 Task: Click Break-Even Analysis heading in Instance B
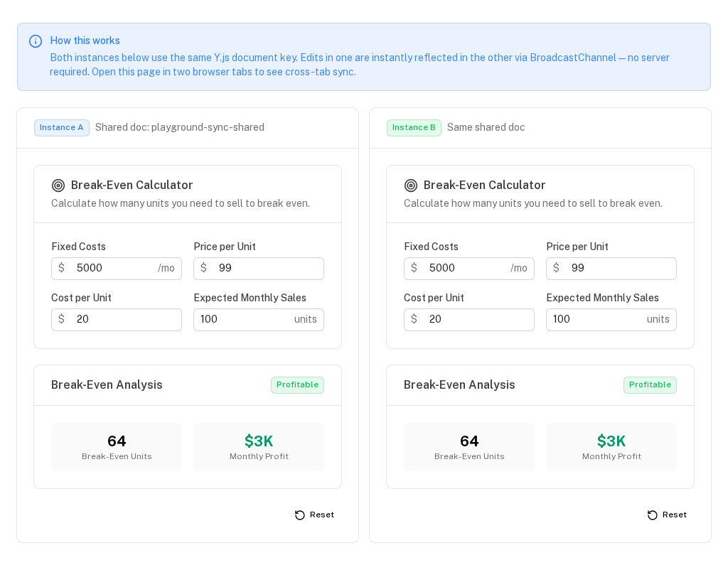click(459, 385)
